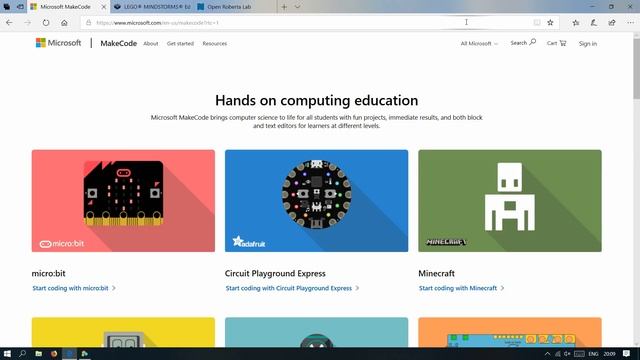Click the Circuit Playground Express heading
This screenshot has height=360, width=640.
click(275, 273)
